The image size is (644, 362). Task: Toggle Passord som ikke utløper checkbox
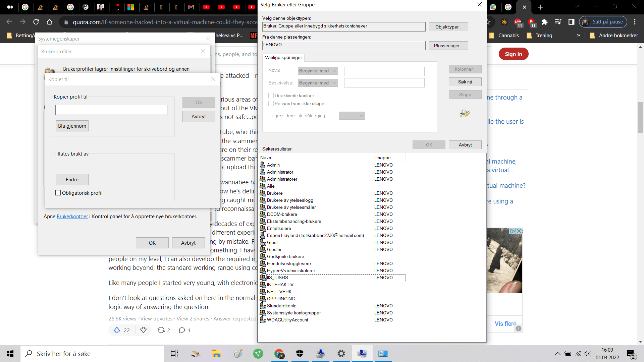[x=271, y=104]
